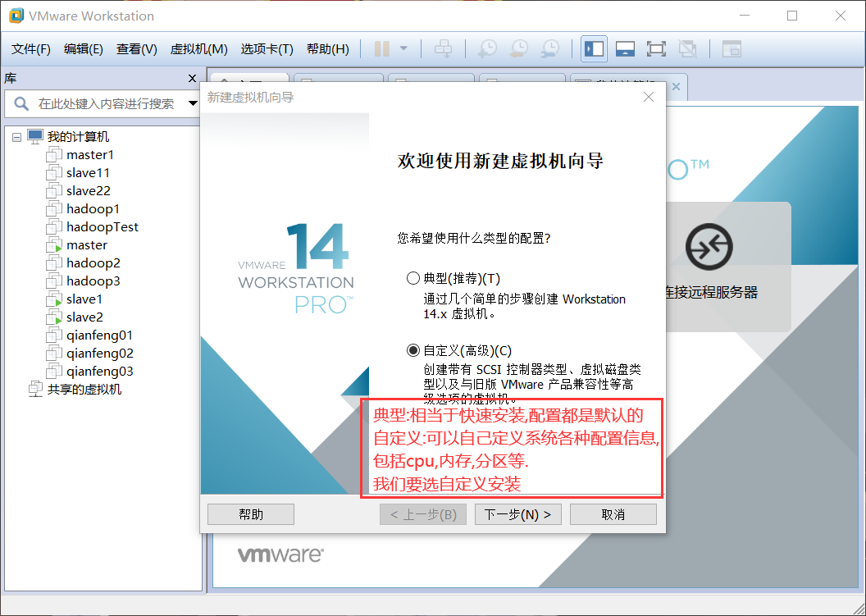The width and height of the screenshot is (866, 616).
Task: Open the 查看(V) menu
Action: 136,48
